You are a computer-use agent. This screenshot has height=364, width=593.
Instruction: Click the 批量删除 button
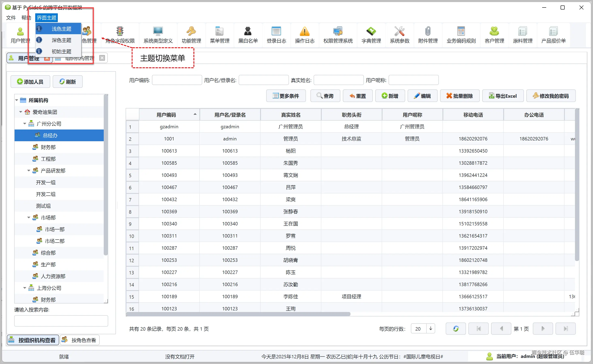459,96
